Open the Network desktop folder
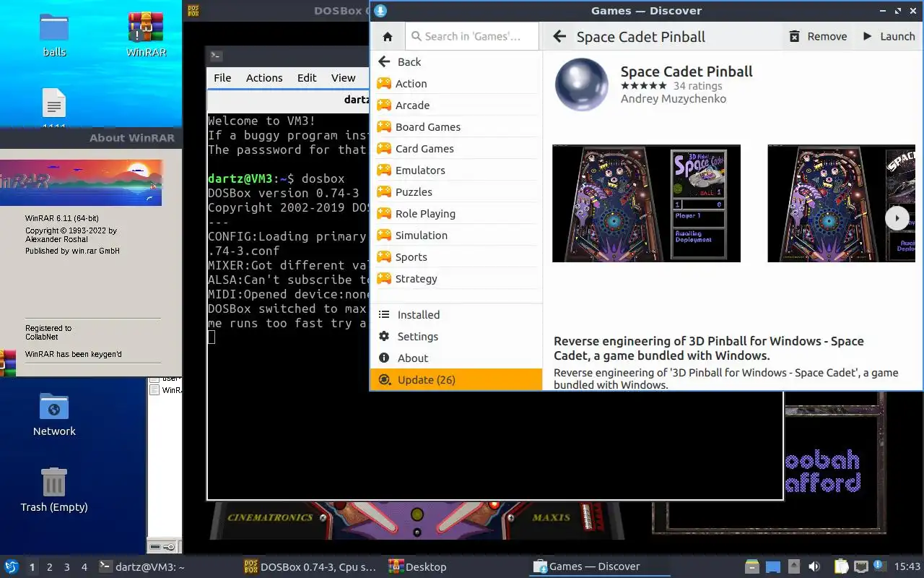Viewport: 924px width, 578px height. pos(54,415)
